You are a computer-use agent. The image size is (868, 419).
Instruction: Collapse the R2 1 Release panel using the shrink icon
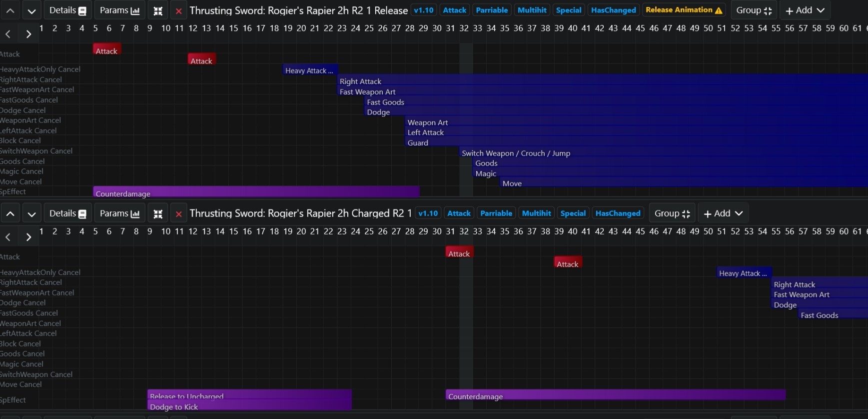(x=158, y=10)
